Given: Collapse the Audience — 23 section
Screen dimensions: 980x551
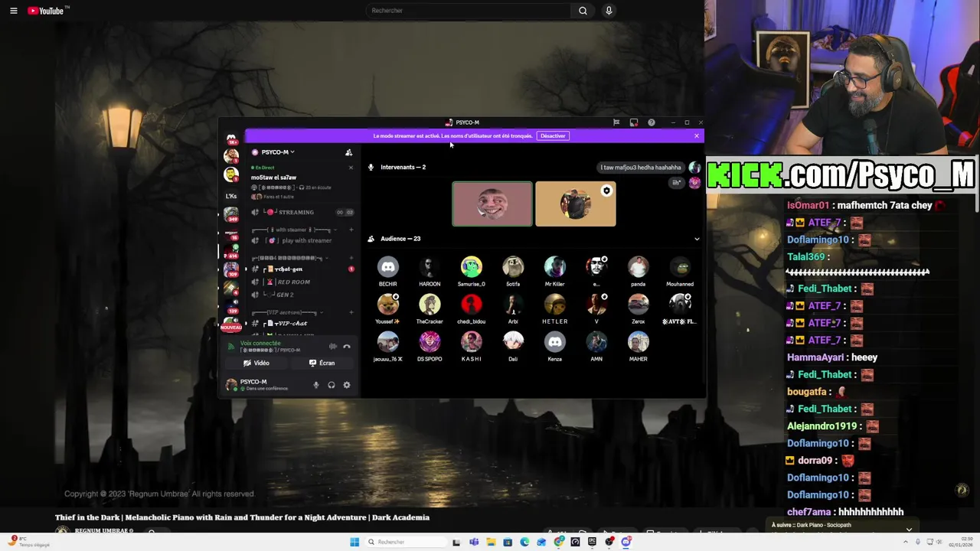Looking at the screenshot, I should (x=697, y=239).
